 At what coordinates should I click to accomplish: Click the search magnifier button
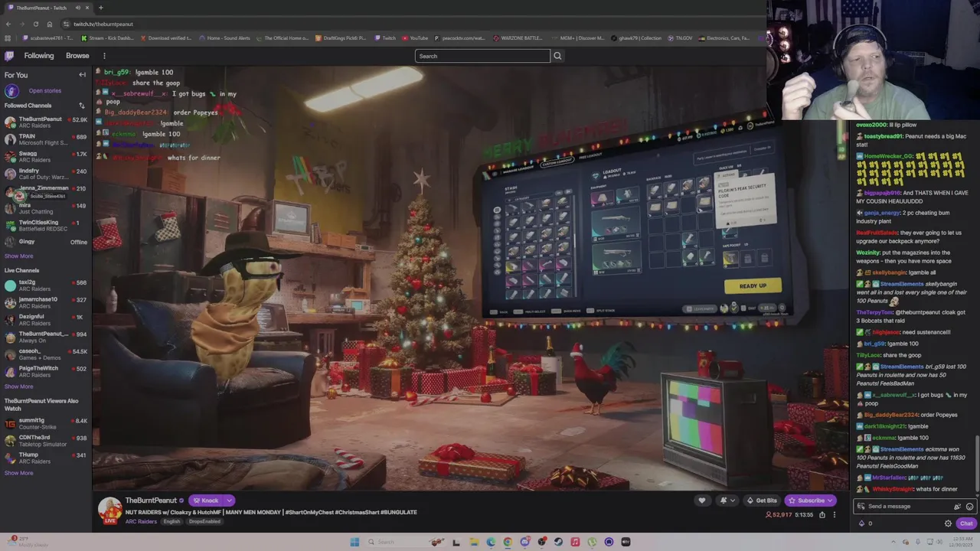[x=557, y=56]
